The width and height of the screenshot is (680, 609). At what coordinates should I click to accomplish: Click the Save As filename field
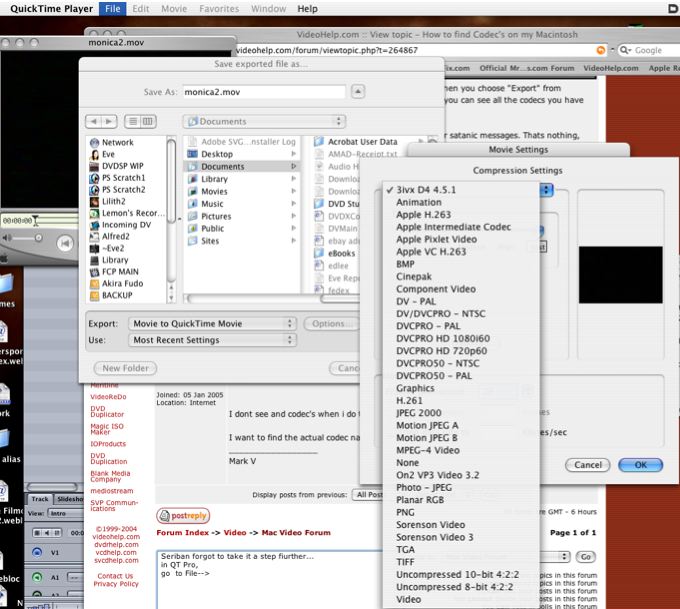click(x=264, y=92)
